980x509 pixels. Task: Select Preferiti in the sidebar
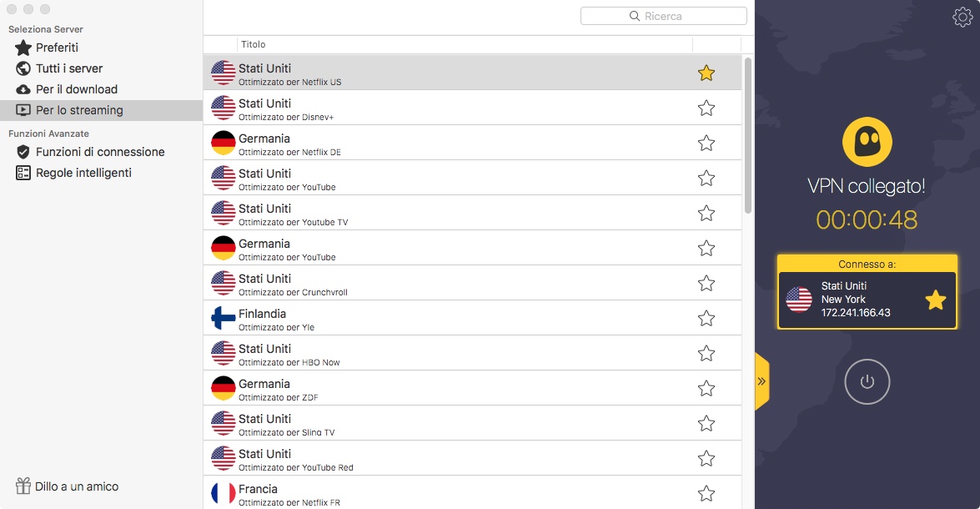tap(57, 48)
